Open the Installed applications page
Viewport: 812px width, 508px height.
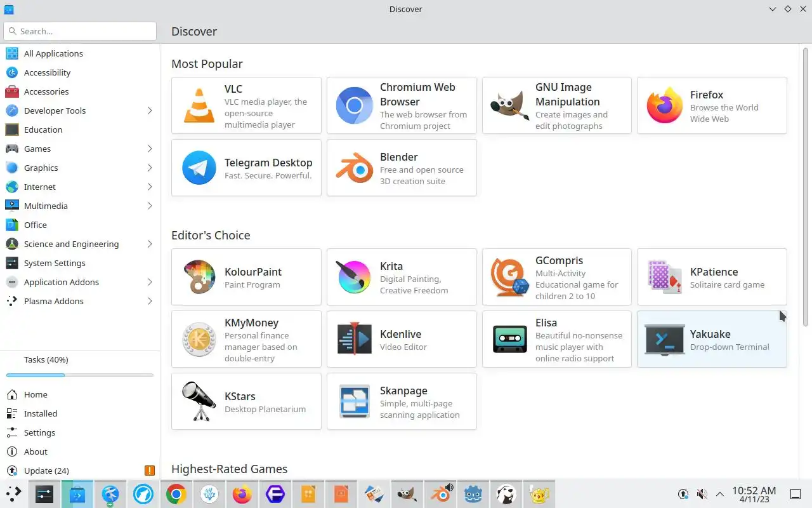(x=80, y=413)
